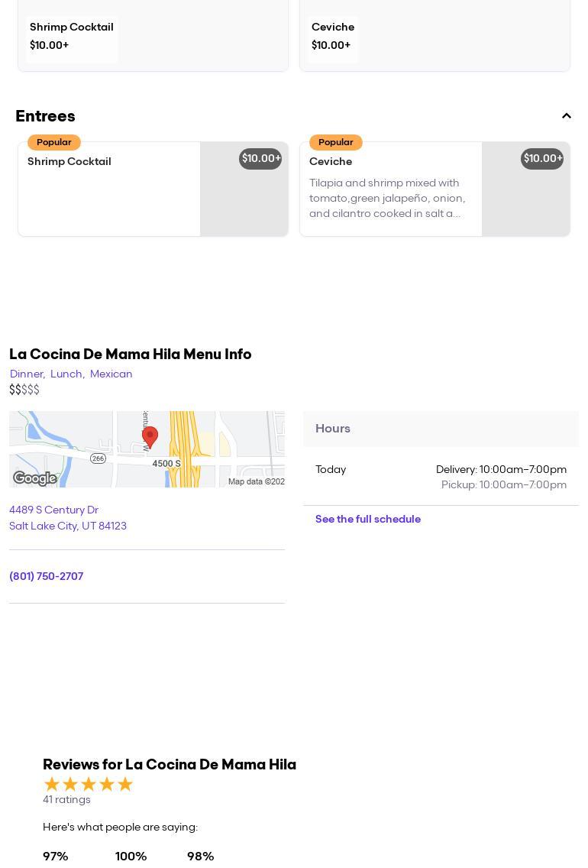Viewport: 588px width, 868px height.
Task: Open the Dinner cuisine link
Action: 27,374
